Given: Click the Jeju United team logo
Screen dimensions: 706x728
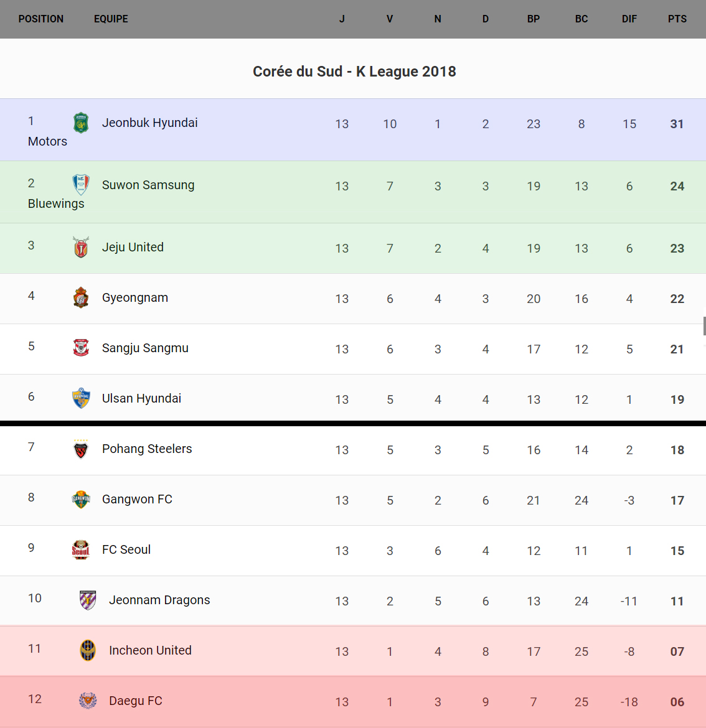Looking at the screenshot, I should (x=81, y=248).
